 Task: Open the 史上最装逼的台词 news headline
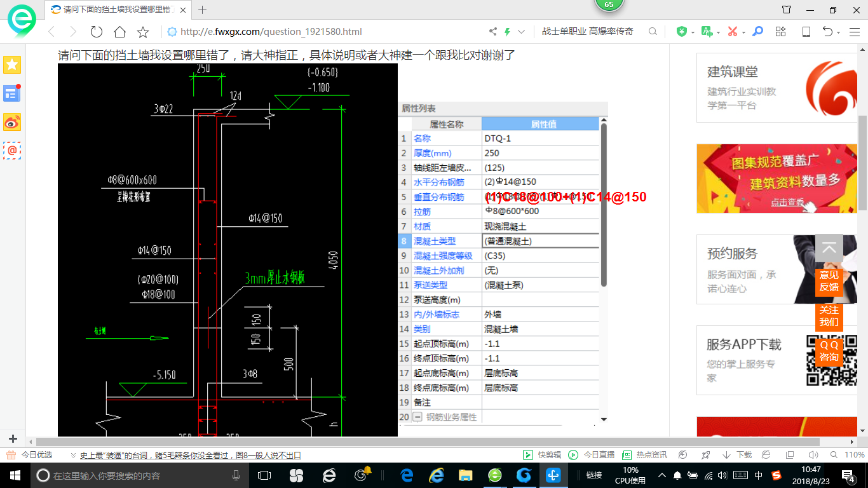point(190,456)
